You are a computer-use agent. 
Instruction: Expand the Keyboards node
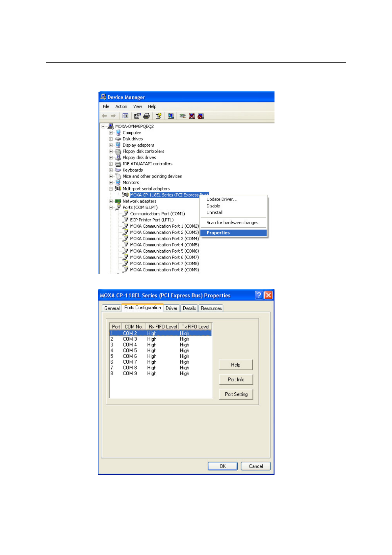(111, 170)
